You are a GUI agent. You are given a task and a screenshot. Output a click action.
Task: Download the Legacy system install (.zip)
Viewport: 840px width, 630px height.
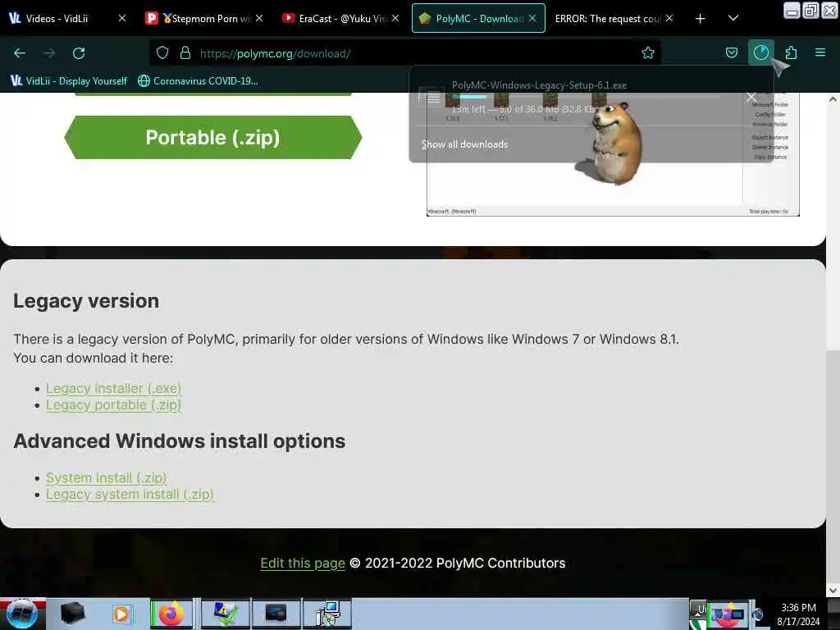(x=130, y=494)
